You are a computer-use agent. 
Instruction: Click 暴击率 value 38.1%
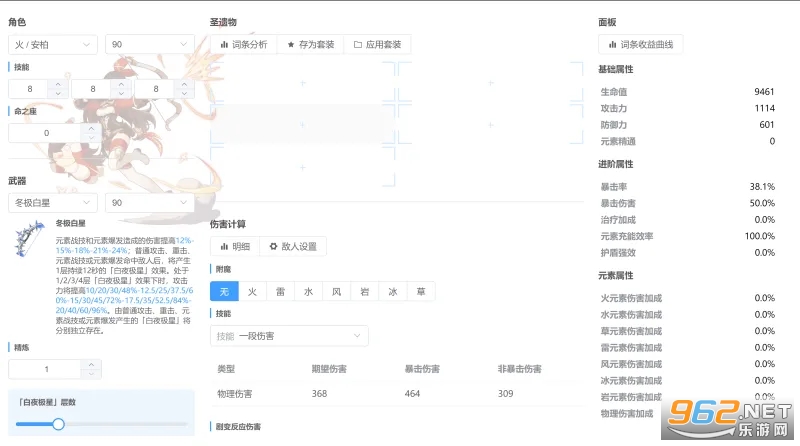[x=762, y=187]
